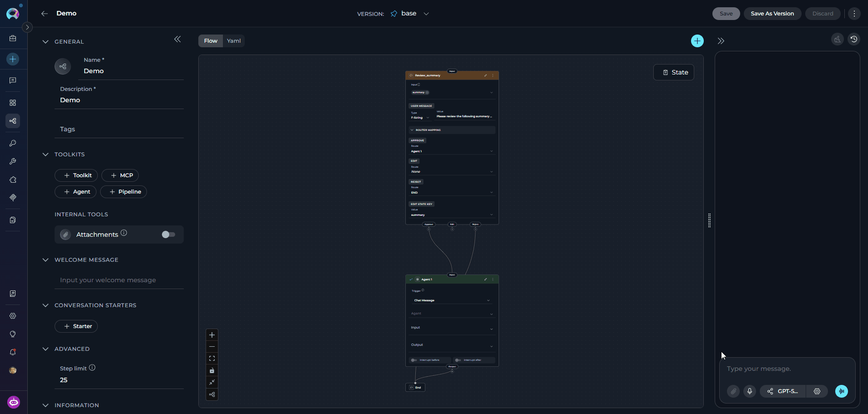
Task: Collapse the GENERAL section
Action: [45, 42]
